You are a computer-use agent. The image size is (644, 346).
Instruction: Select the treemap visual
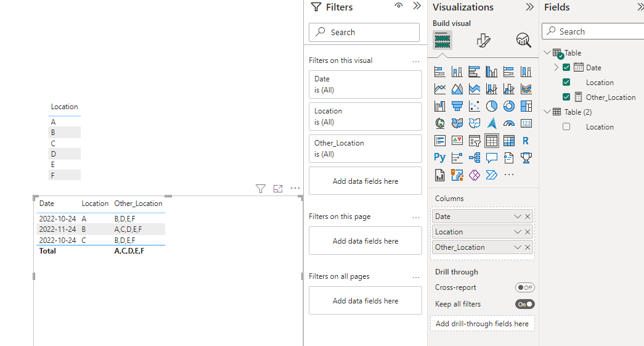point(526,106)
